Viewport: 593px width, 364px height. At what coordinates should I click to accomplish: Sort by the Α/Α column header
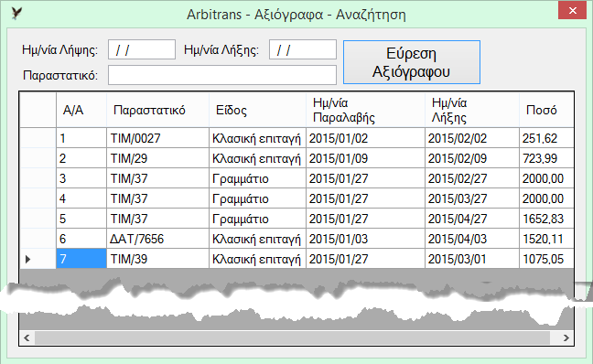[x=81, y=110]
